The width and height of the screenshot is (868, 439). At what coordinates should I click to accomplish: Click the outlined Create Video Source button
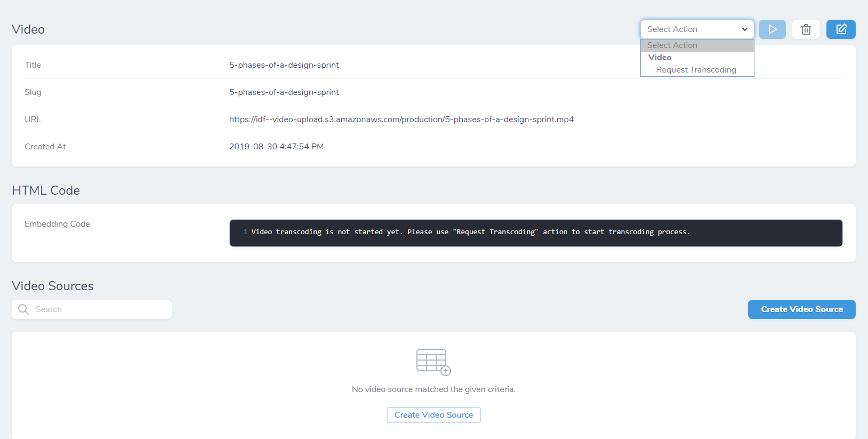click(433, 415)
